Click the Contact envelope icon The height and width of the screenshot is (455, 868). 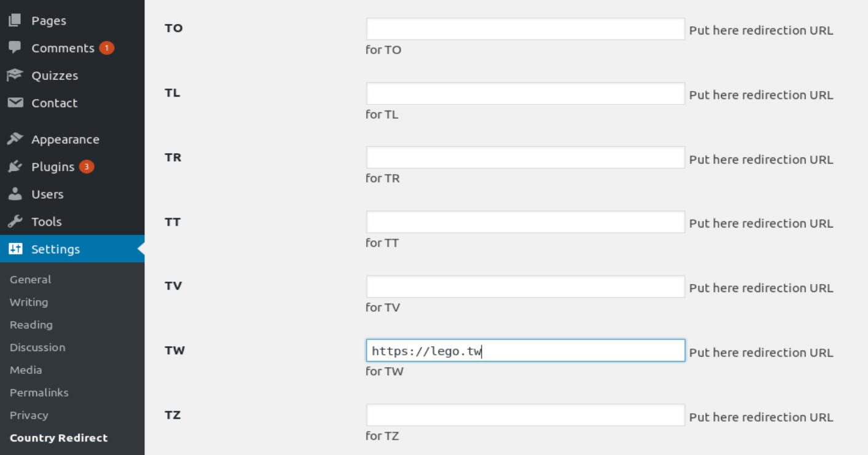pos(15,103)
